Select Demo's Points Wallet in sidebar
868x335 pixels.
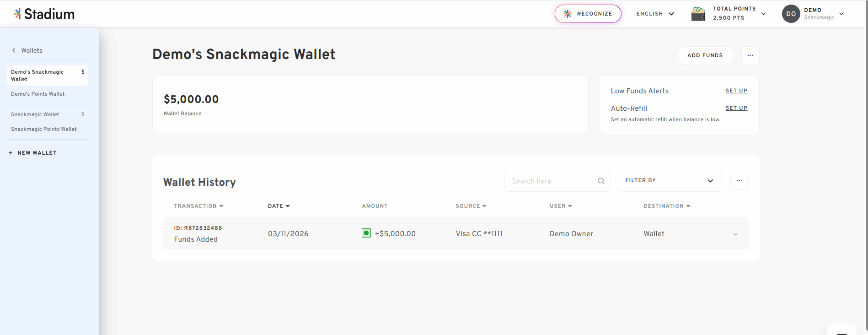click(38, 94)
